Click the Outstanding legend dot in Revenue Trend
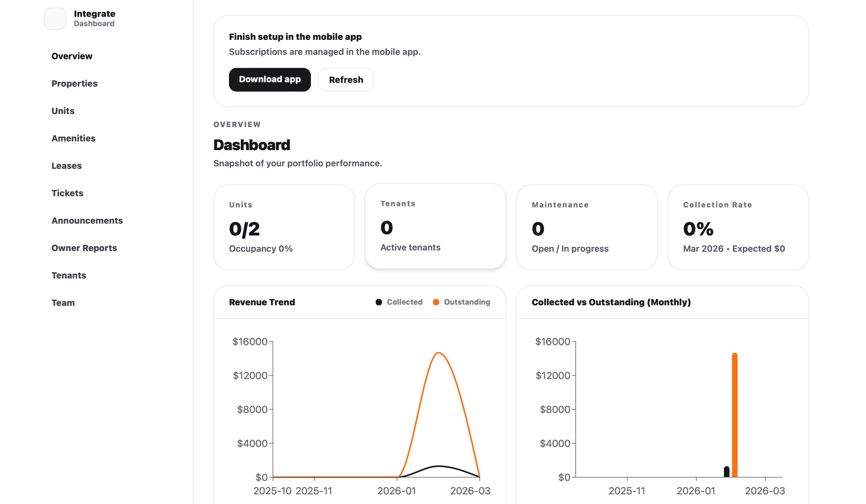This screenshot has width=866, height=504. point(436,302)
